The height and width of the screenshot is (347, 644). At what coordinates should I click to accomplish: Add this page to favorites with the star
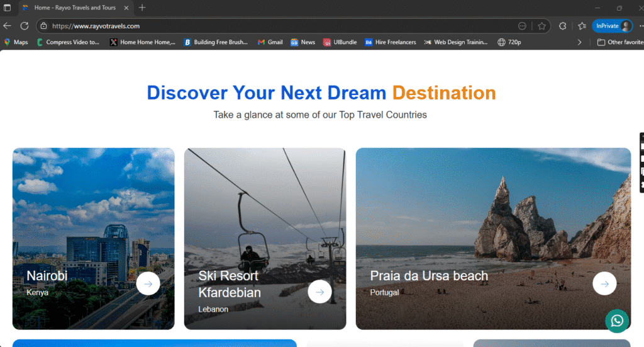pos(541,26)
